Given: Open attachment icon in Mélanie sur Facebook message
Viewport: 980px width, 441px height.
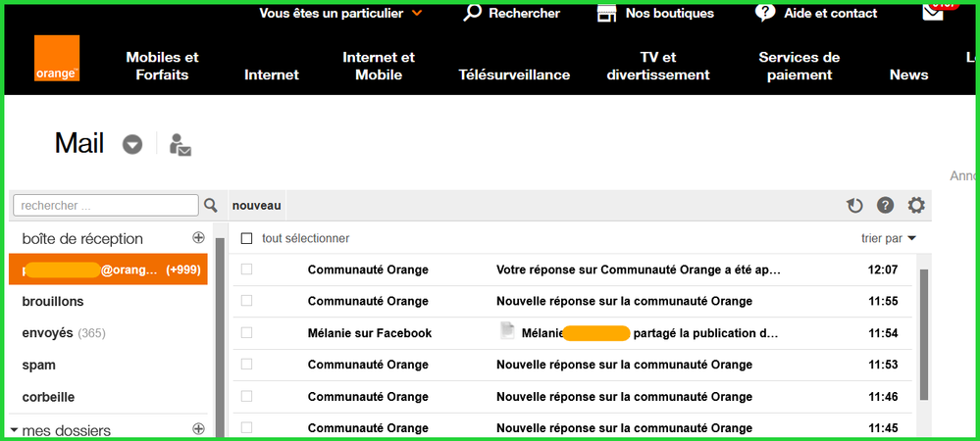Looking at the screenshot, I should tap(507, 331).
